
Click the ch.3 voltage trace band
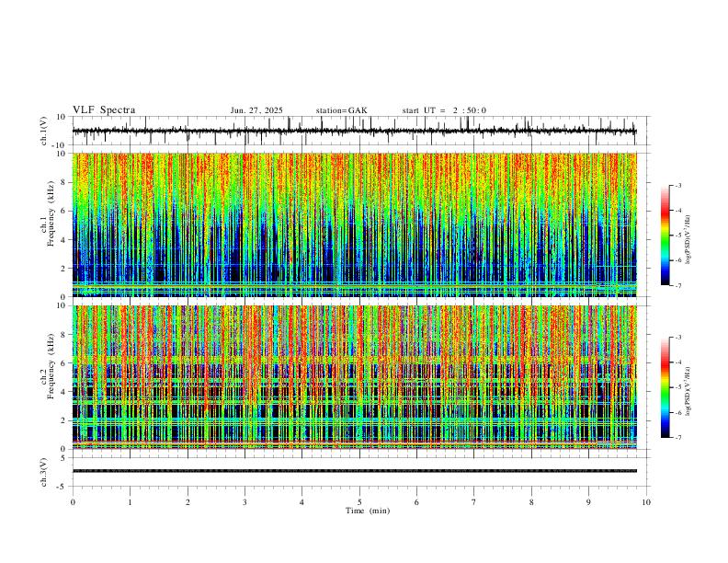point(354,471)
